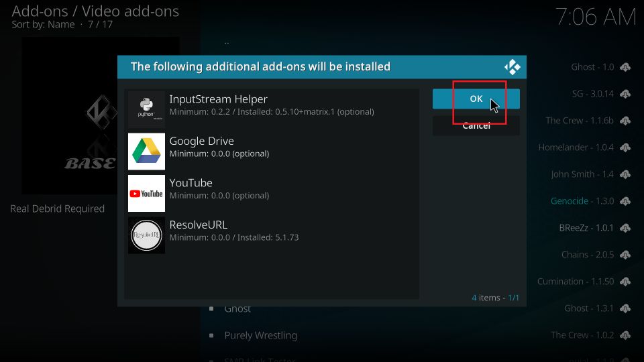This screenshot has height=362, width=644.
Task: Select highlighted Genocide - 1.3.0 entry
Action: (x=582, y=201)
